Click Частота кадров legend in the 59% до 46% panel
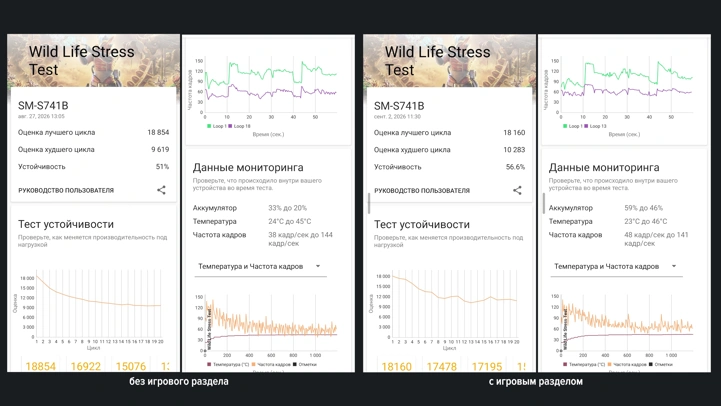Screen dimensions: 721x406 coord(627,365)
